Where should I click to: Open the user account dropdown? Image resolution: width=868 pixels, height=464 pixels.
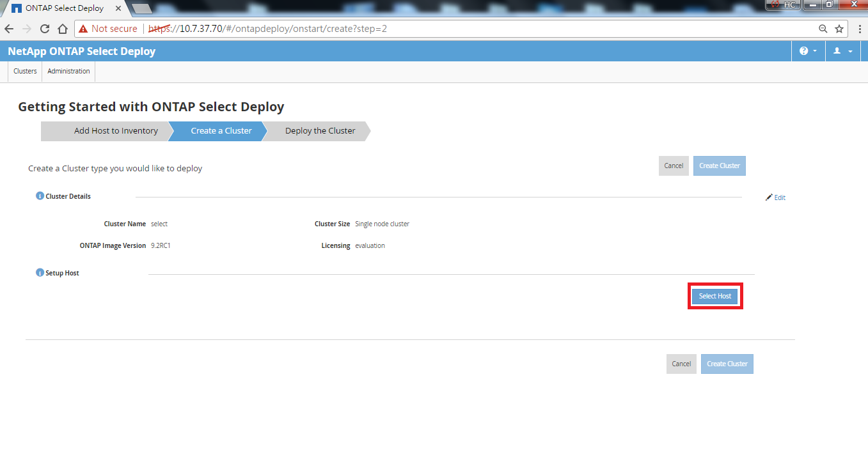(842, 51)
